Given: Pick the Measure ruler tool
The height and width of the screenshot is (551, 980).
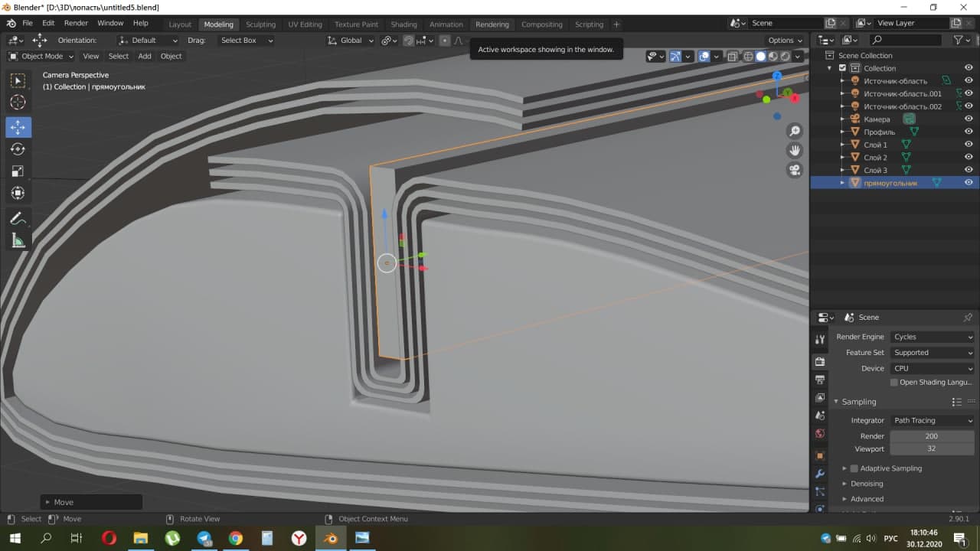Looking at the screenshot, I should pyautogui.click(x=18, y=241).
